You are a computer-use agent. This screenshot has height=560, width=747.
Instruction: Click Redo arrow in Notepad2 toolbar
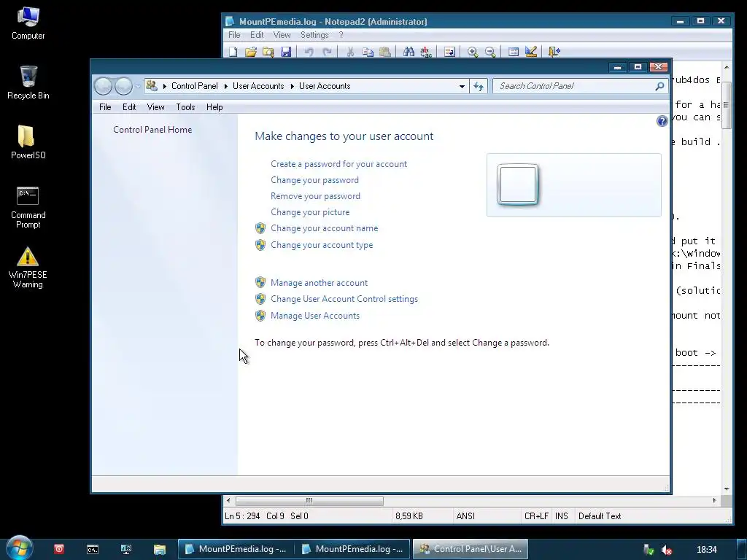coord(327,52)
